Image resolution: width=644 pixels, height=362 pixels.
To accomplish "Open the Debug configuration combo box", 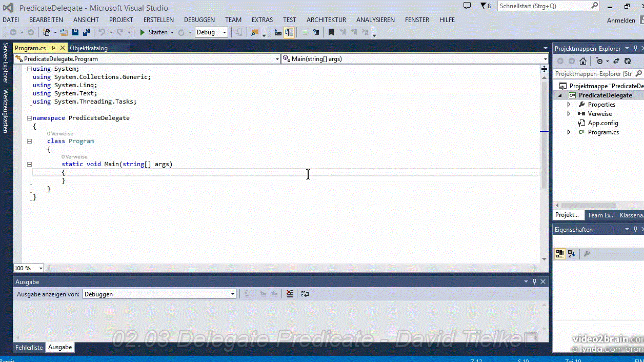I will 211,32.
